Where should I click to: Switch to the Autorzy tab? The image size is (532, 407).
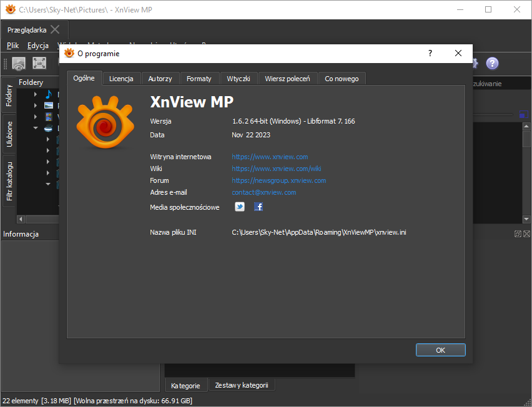point(160,79)
